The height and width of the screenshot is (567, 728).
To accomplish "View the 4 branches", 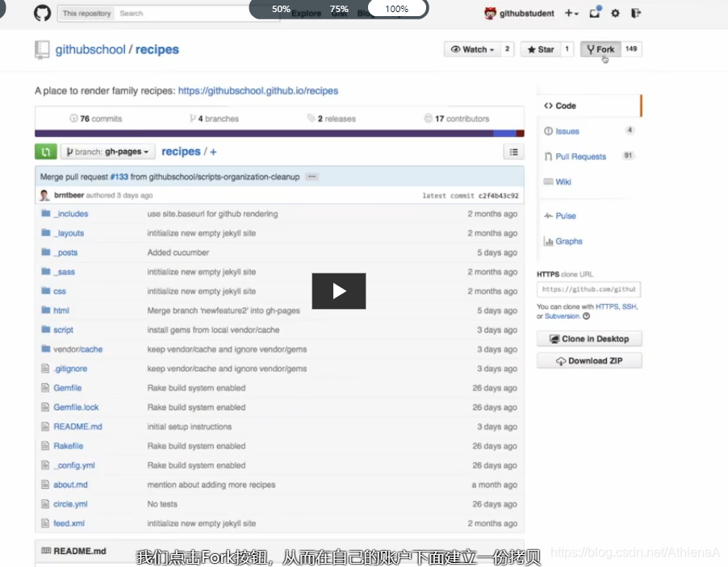I will (x=214, y=119).
